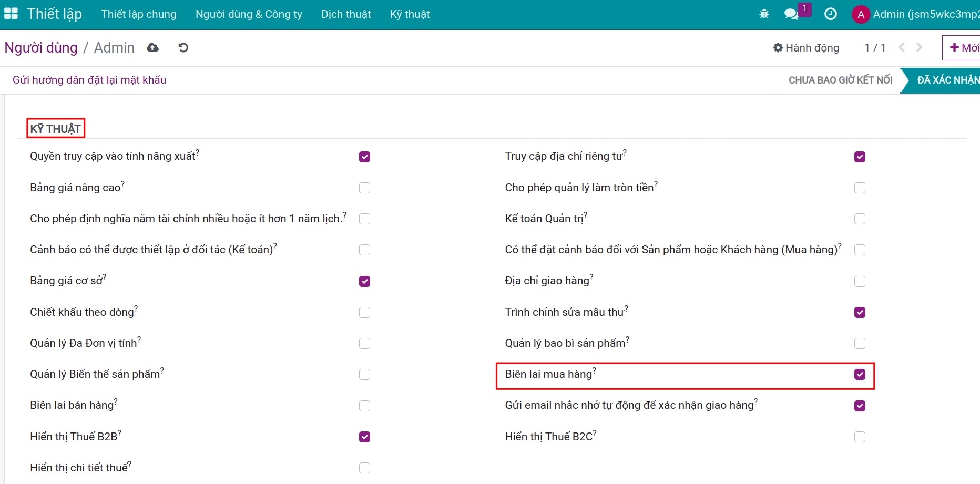Uncheck Bảng giá cơ sở
The image size is (980, 484).
364,281
